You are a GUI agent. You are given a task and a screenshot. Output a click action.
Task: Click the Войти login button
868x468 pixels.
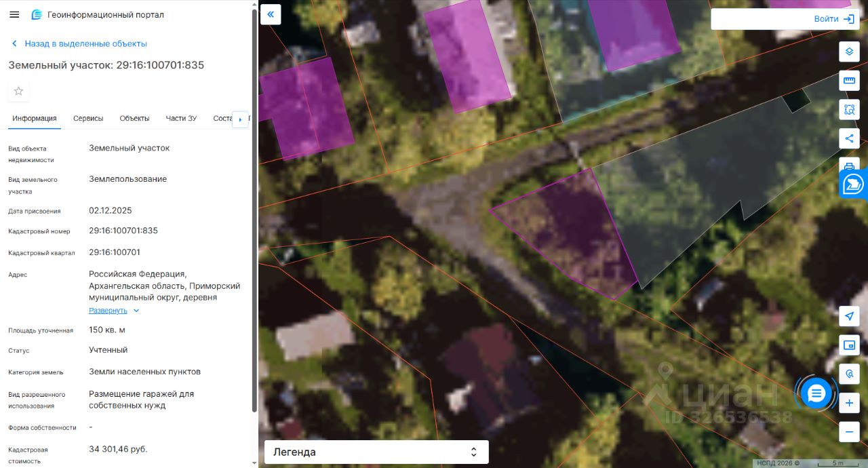coord(833,19)
